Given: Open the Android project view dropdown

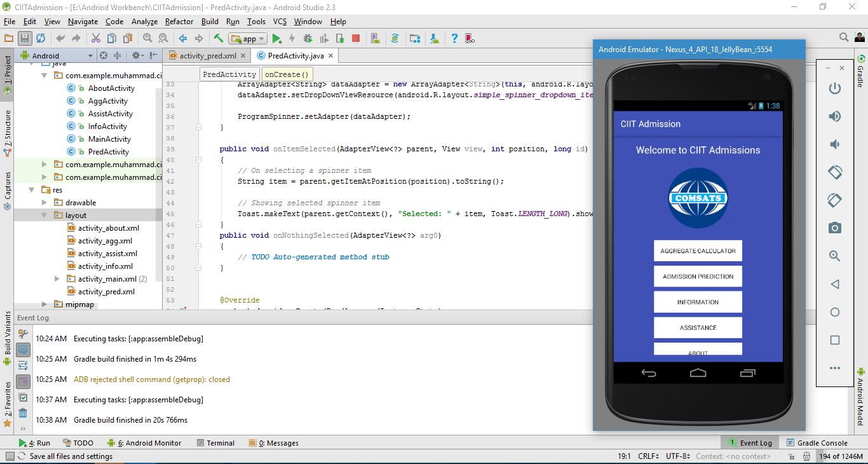Looking at the screenshot, I should point(57,56).
